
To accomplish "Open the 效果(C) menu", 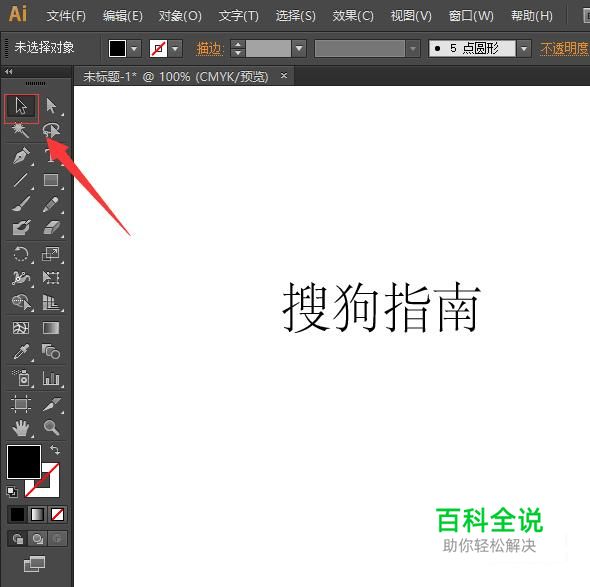I will tap(353, 16).
